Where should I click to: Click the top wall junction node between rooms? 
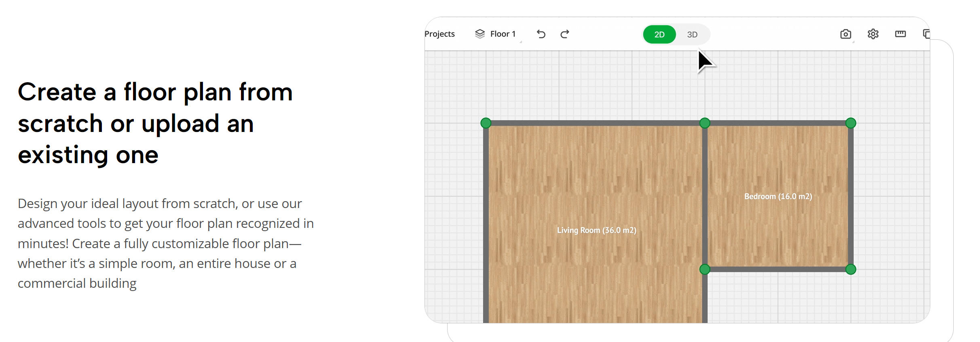(x=705, y=123)
